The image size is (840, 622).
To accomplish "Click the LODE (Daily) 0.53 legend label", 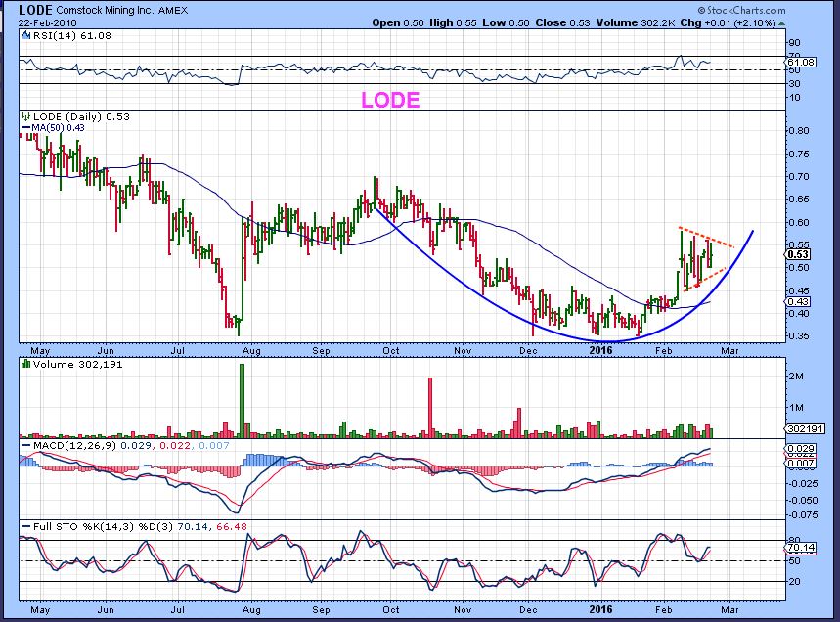I will click(81, 116).
